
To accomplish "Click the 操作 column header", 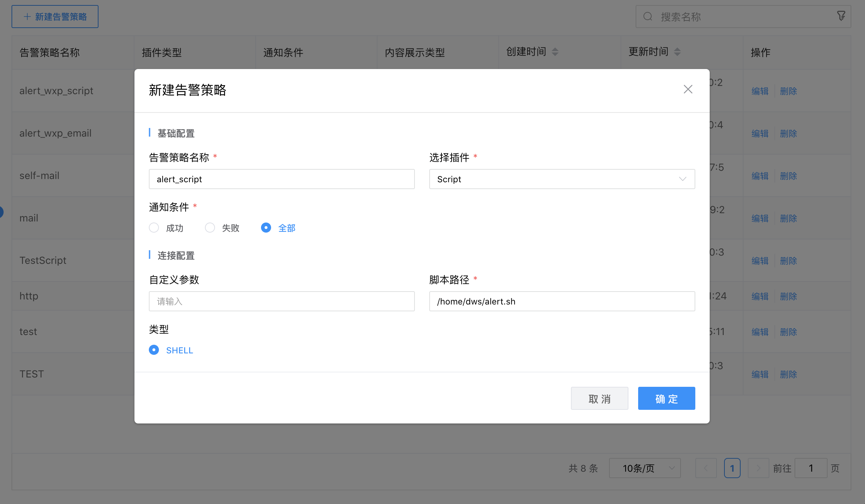I will pyautogui.click(x=760, y=52).
